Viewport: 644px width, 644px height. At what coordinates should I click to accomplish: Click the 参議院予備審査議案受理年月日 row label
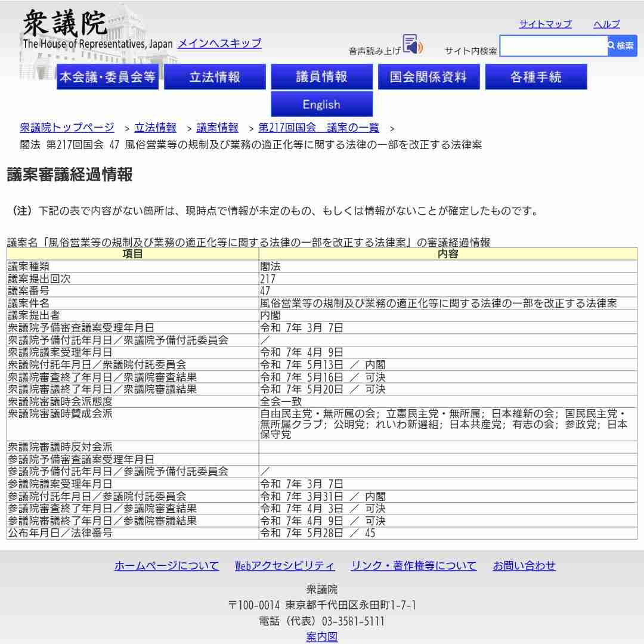click(81, 460)
